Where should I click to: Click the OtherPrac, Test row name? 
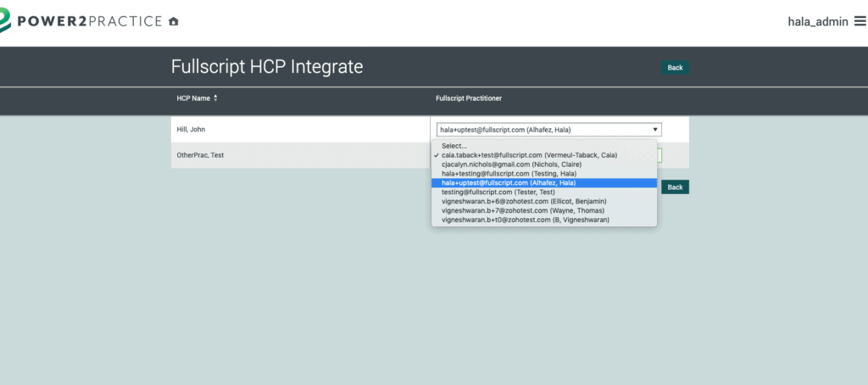(200, 155)
